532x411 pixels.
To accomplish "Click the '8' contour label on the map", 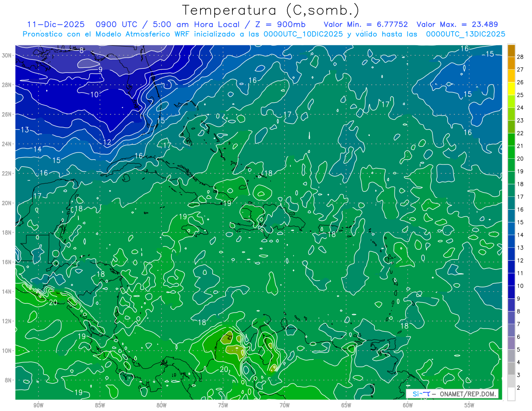I will (x=82, y=51).
